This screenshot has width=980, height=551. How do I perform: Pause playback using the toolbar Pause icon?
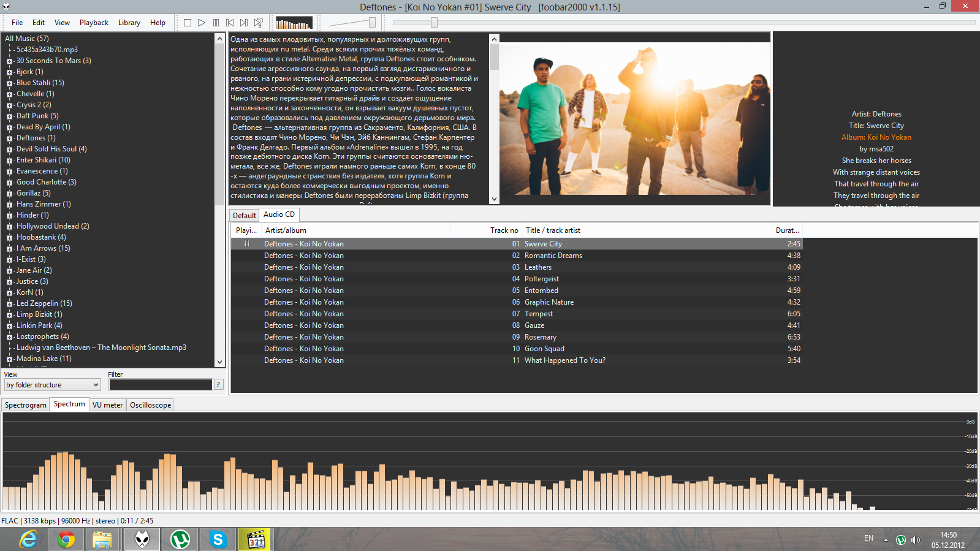coord(216,23)
